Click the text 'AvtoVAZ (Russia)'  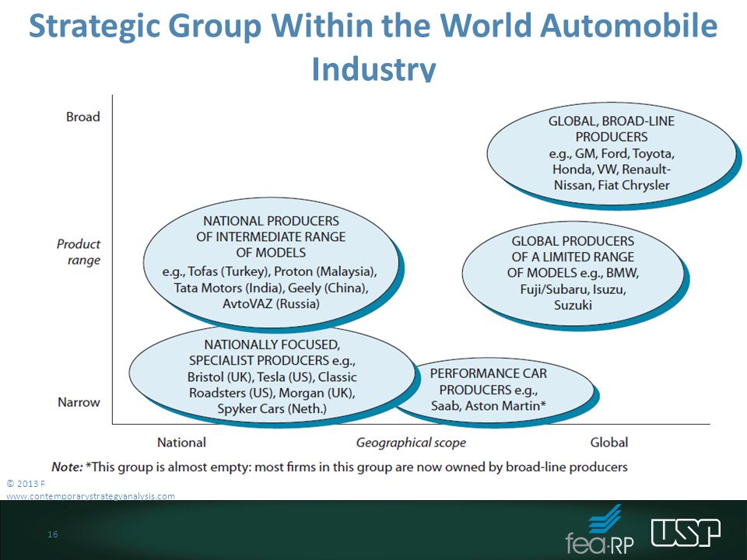[271, 303]
